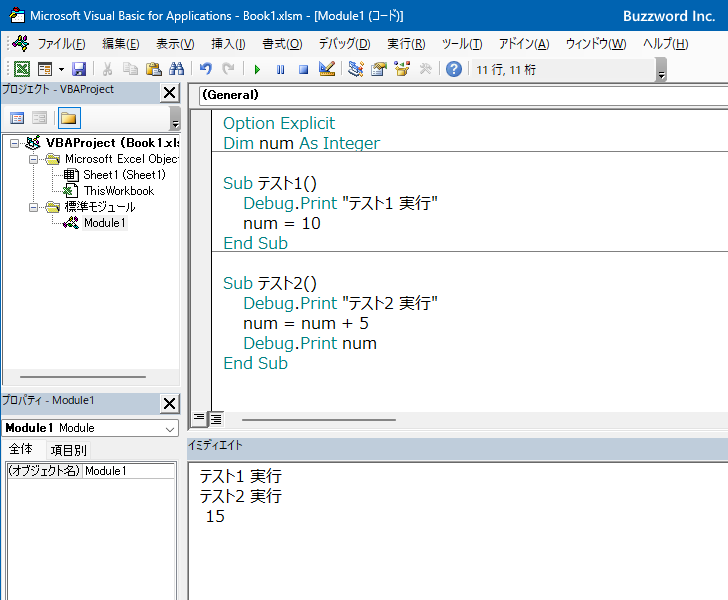This screenshot has width=728, height=600.
Task: Run the Sub with the green play icon
Action: coord(257,70)
